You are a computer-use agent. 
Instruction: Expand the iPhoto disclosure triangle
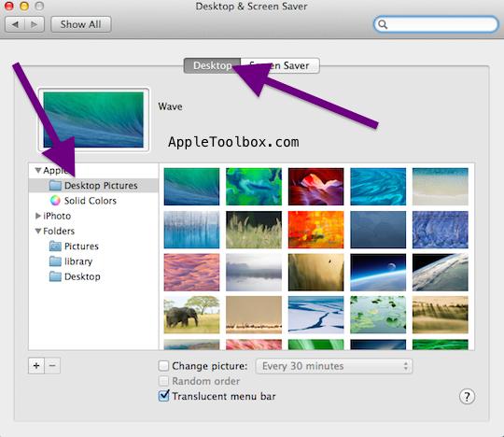click(x=38, y=216)
